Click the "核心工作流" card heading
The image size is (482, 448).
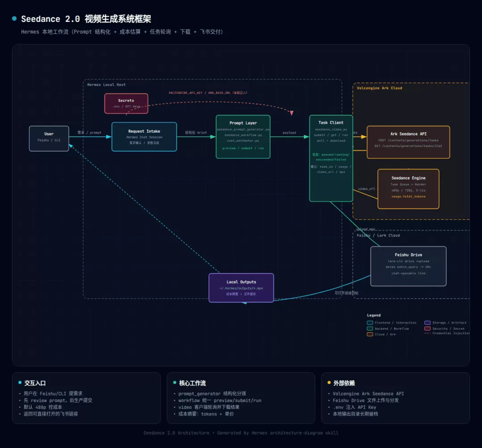pyautogui.click(x=192, y=383)
